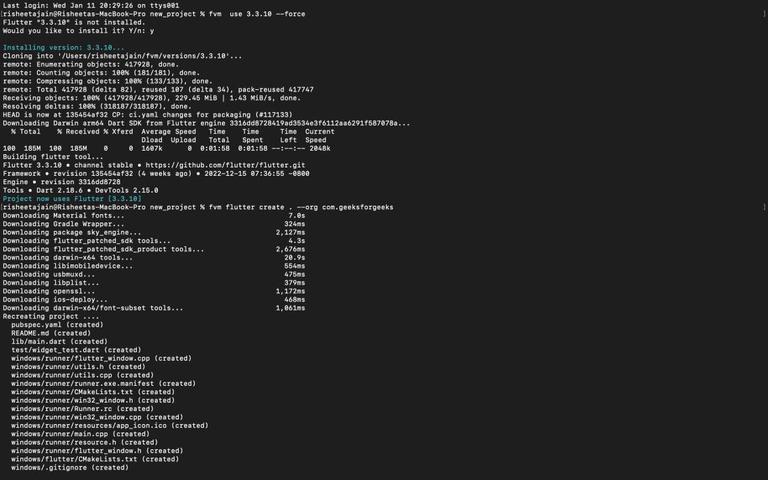Click the 'Downloading Material fonts' line
The height and width of the screenshot is (480, 768).
pyautogui.click(x=154, y=216)
